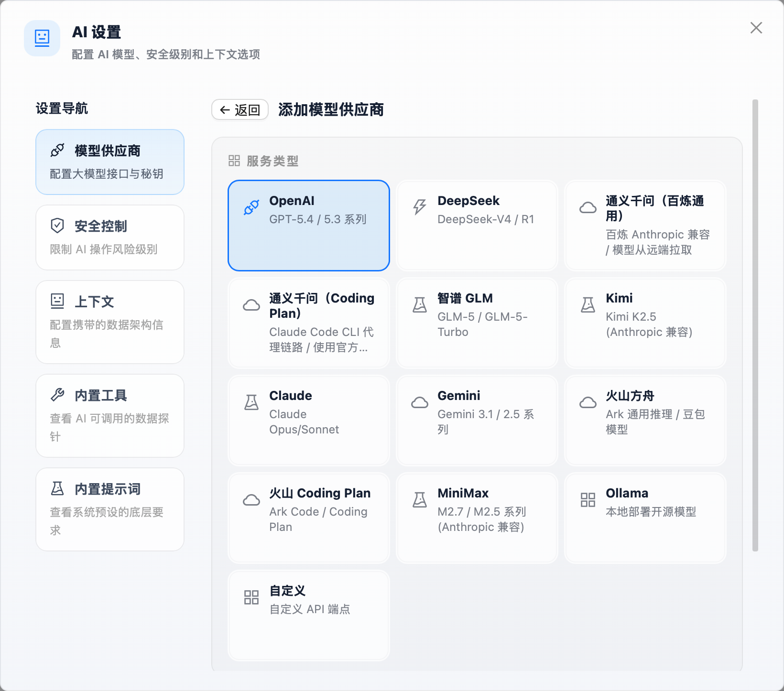Viewport: 784px width, 691px height.
Task: Select the 通义千问（百炼通用）provider card
Action: (645, 226)
